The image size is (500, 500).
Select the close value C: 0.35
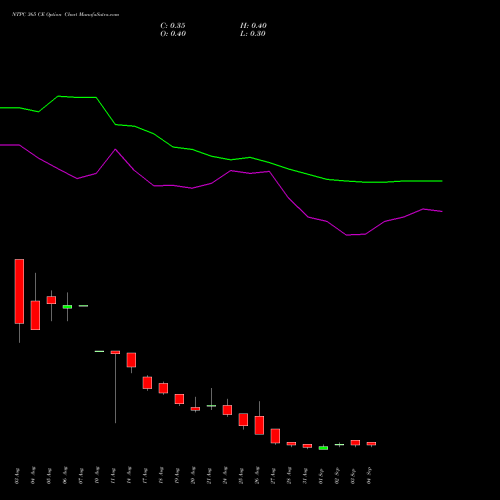[173, 26]
